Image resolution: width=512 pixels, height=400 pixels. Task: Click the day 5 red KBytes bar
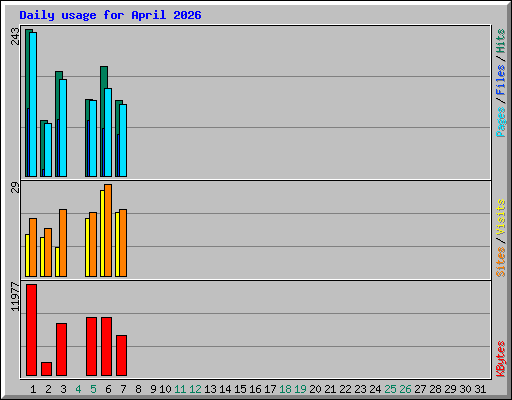(x=91, y=347)
